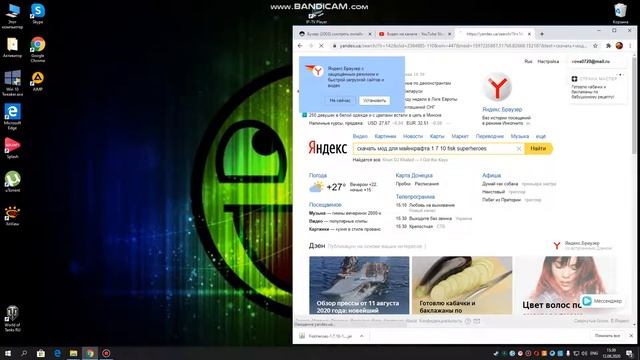Open World of Tanks RU shortcut

[12, 319]
